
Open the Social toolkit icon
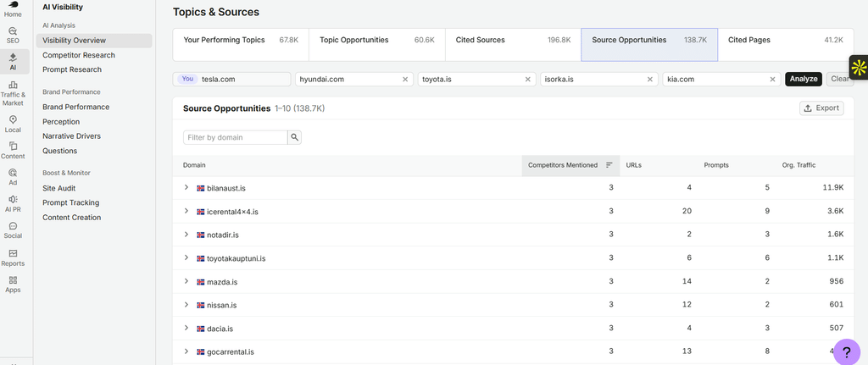(13, 230)
